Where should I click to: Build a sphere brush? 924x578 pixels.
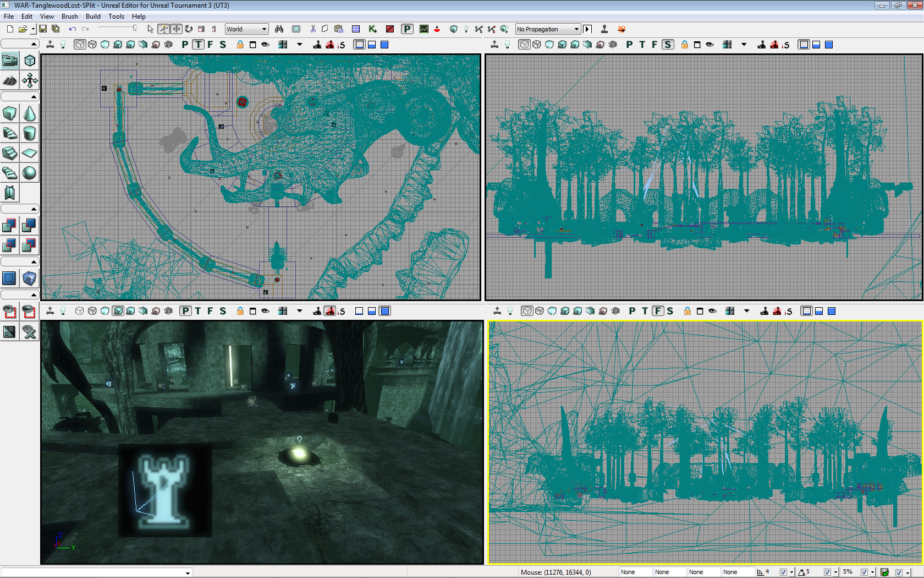click(30, 173)
